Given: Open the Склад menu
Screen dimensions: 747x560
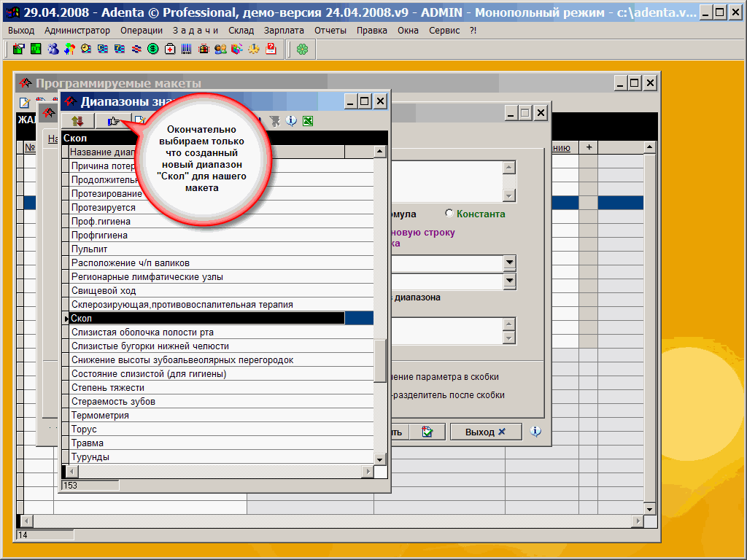Looking at the screenshot, I should point(241,31).
